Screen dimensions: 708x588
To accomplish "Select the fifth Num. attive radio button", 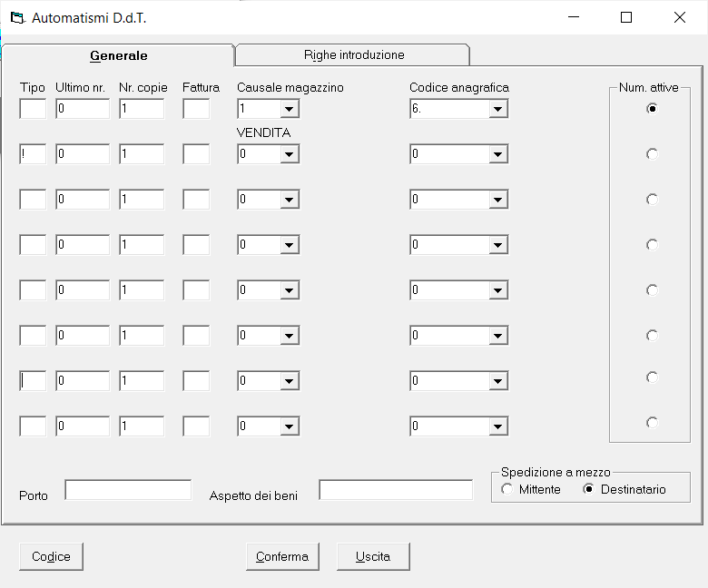I will 652,290.
